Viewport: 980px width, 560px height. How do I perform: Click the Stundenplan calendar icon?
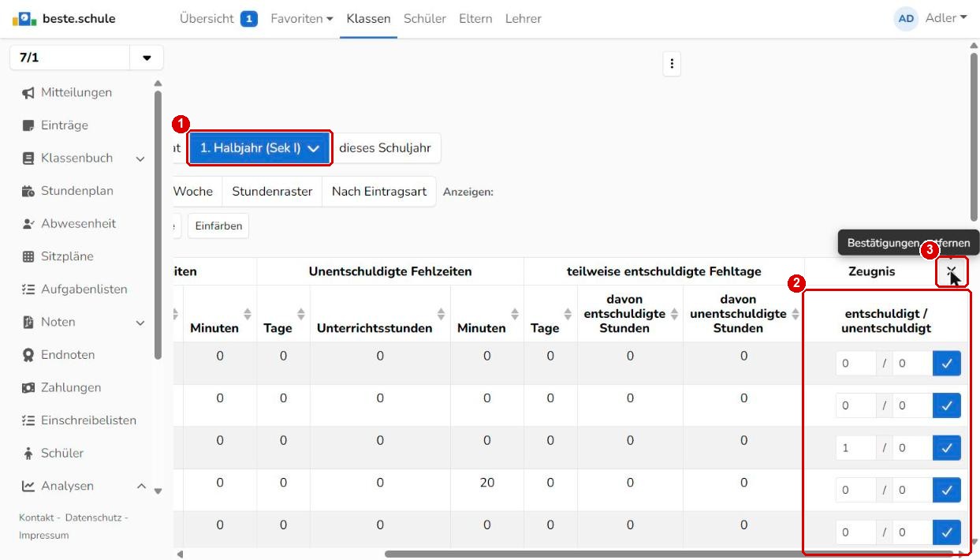coord(28,191)
